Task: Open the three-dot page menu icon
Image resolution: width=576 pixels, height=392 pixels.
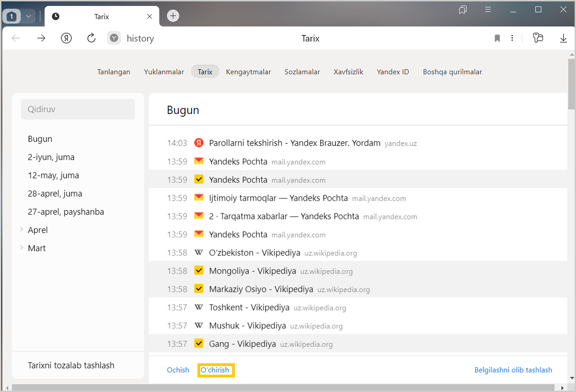Action: (512, 38)
